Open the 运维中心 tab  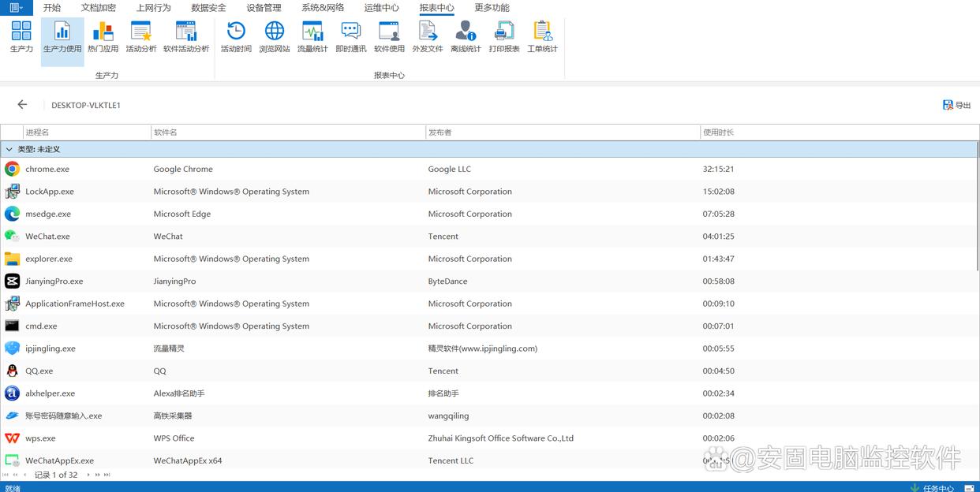381,8
